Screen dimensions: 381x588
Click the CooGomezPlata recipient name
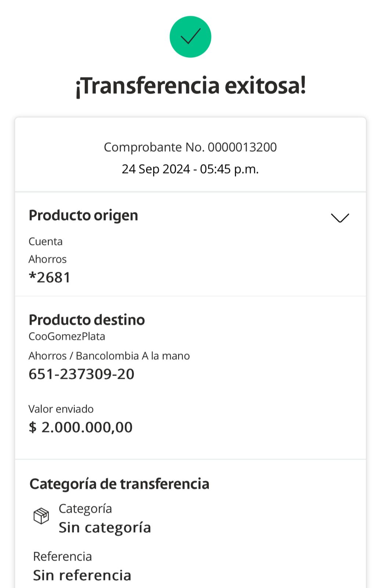67,336
